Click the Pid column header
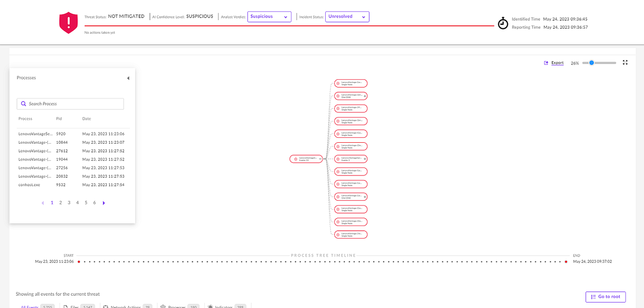 [x=59, y=119]
